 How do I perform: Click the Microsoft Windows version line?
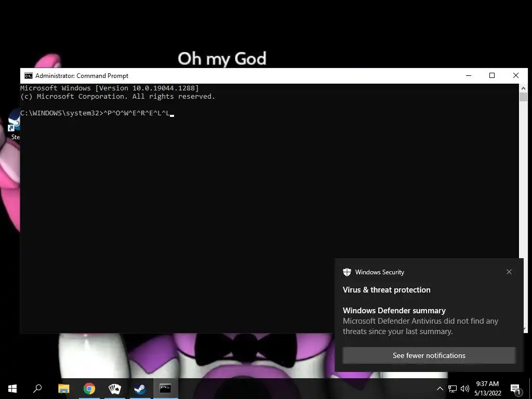pyautogui.click(x=110, y=88)
